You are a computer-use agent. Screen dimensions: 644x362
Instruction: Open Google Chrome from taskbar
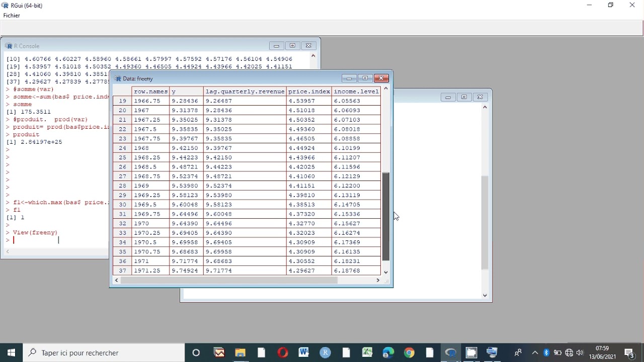pyautogui.click(x=410, y=353)
